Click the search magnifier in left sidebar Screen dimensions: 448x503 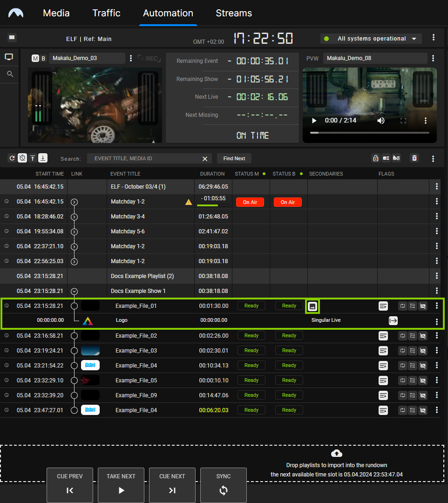(x=10, y=74)
